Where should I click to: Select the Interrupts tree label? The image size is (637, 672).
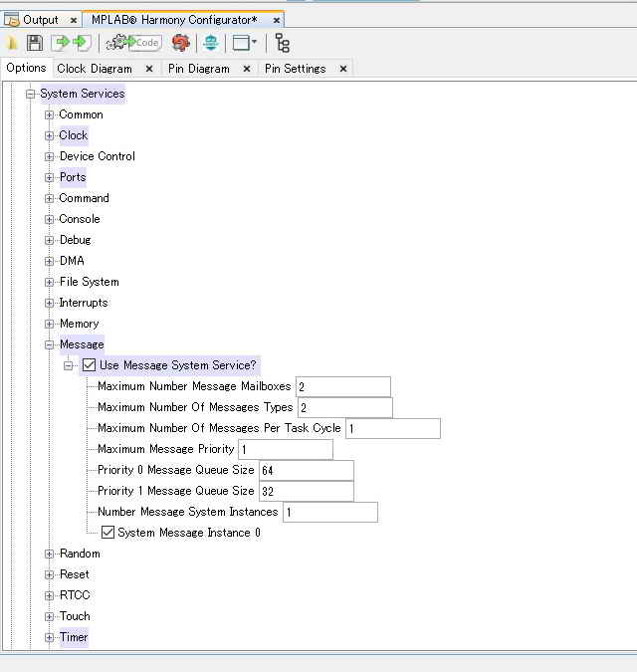(84, 303)
